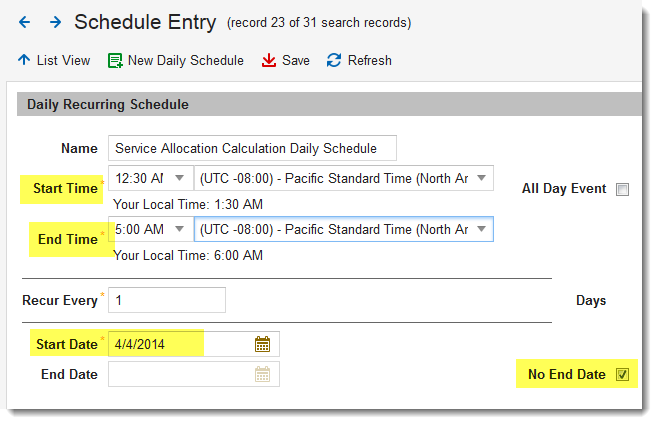Click the New Daily Schedule icon
Image resolution: width=657 pixels, height=424 pixels.
pos(115,60)
